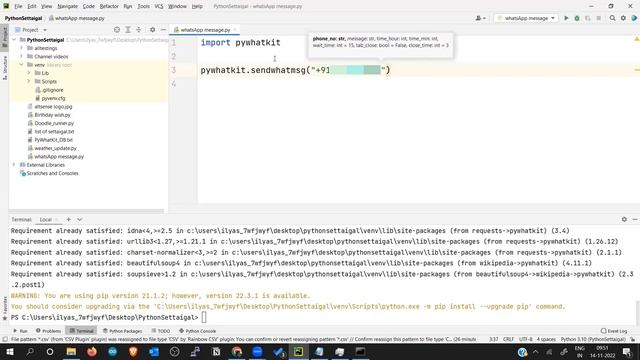This screenshot has width=640, height=360.
Task: Click the warning indicator in editor corner
Action: point(636,39)
